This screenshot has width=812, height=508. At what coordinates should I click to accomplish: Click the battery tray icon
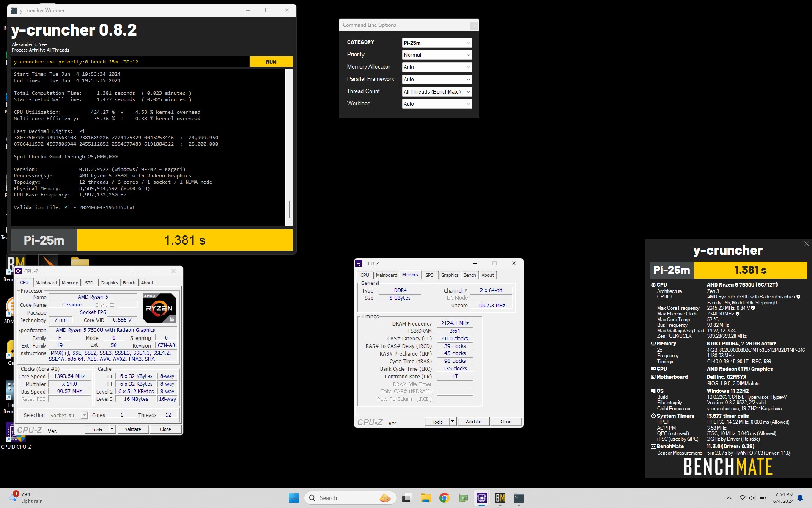(763, 498)
